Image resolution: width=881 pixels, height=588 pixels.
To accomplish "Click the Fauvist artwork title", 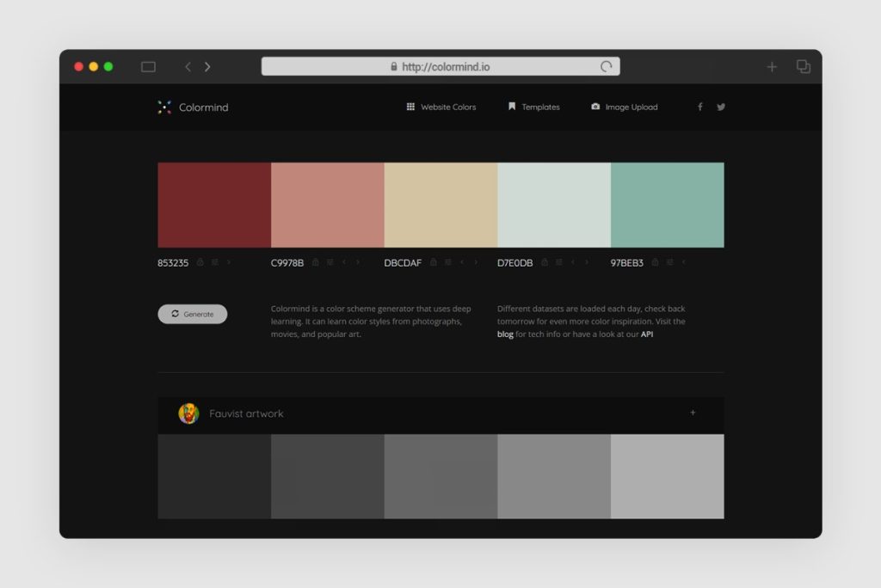I will tap(246, 413).
